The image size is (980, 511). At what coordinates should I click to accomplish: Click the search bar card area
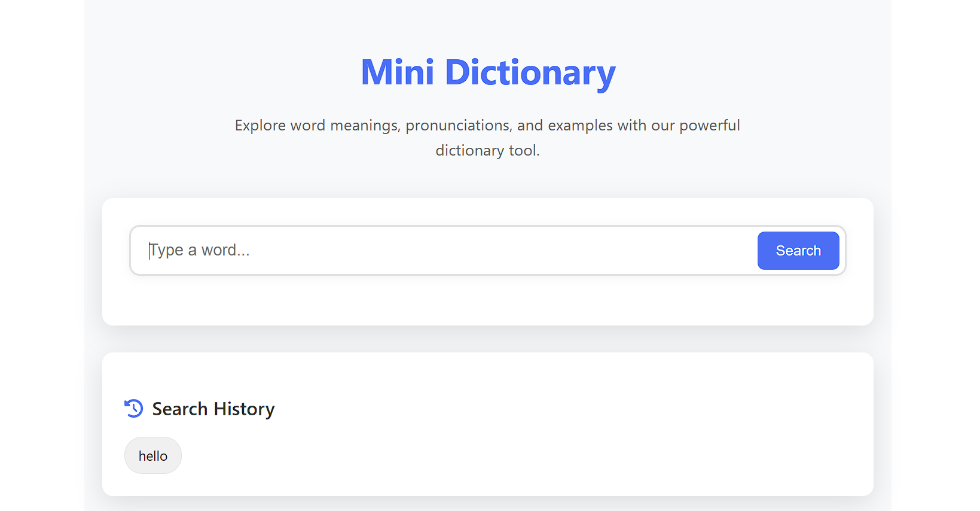pos(487,299)
